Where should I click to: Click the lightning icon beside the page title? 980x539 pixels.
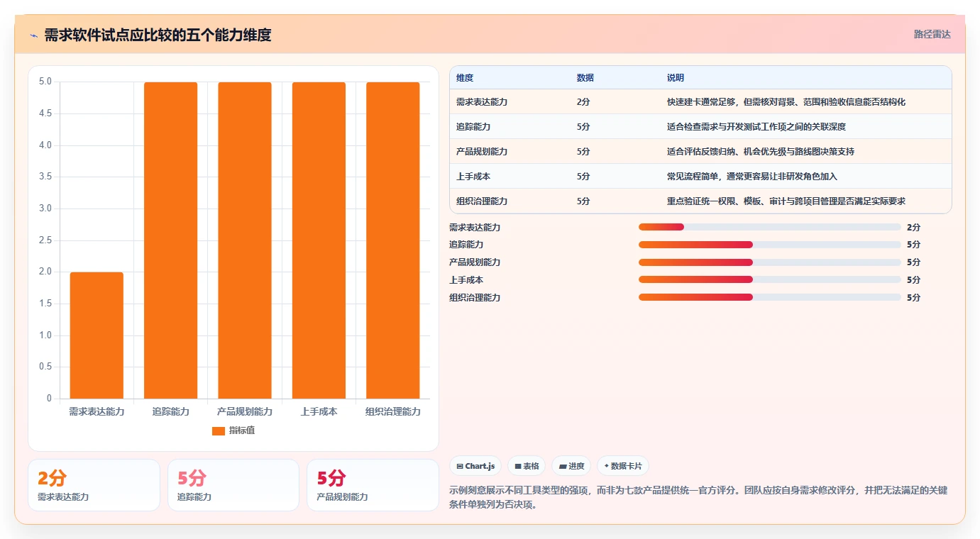(34, 35)
